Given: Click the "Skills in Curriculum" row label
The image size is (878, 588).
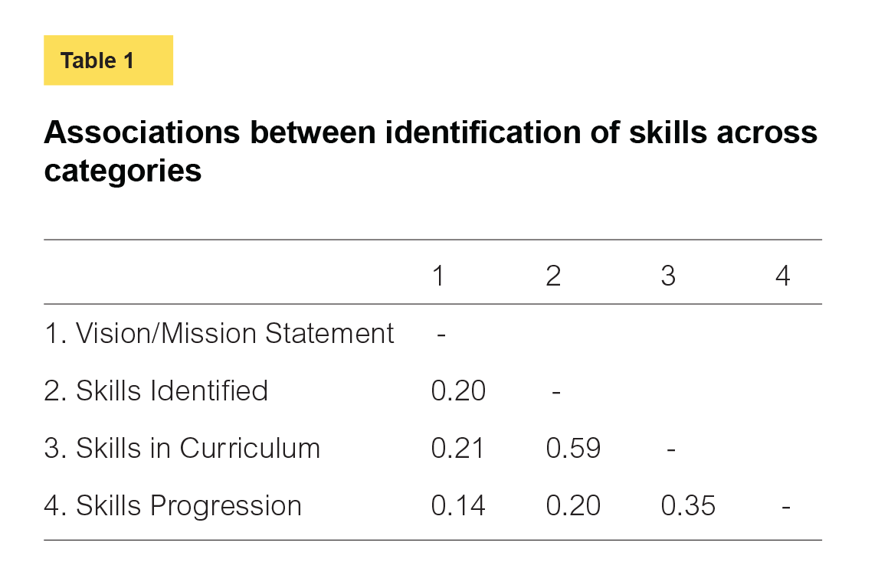Looking at the screenshot, I should tap(182, 449).
